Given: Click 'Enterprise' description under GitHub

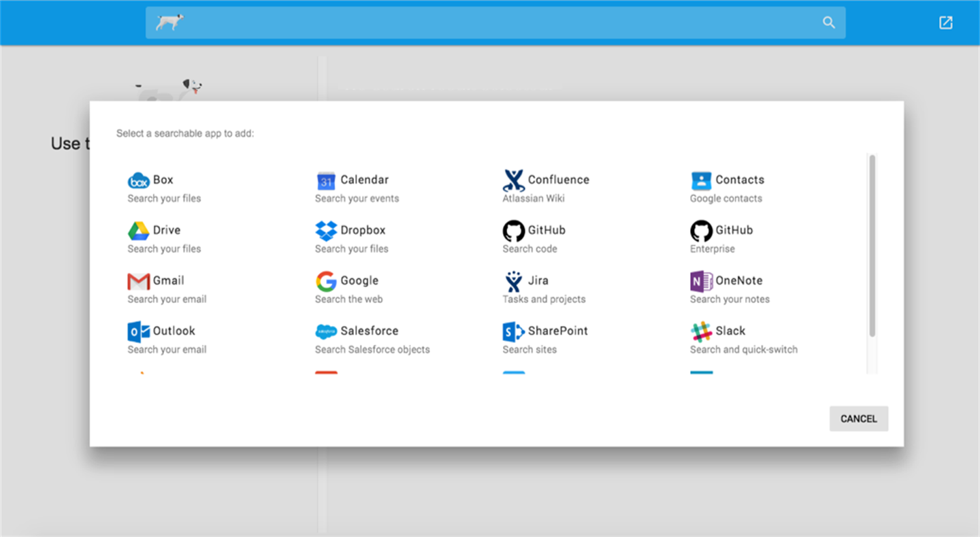Looking at the screenshot, I should click(x=713, y=248).
